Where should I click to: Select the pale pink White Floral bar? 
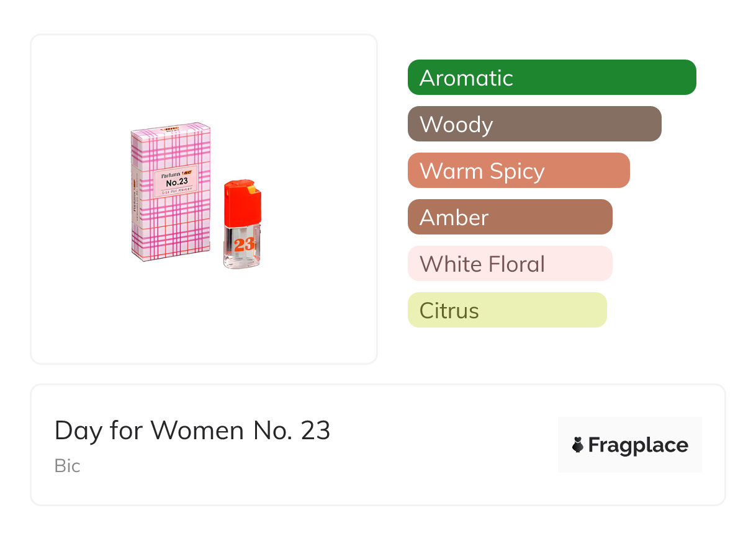[x=510, y=264]
